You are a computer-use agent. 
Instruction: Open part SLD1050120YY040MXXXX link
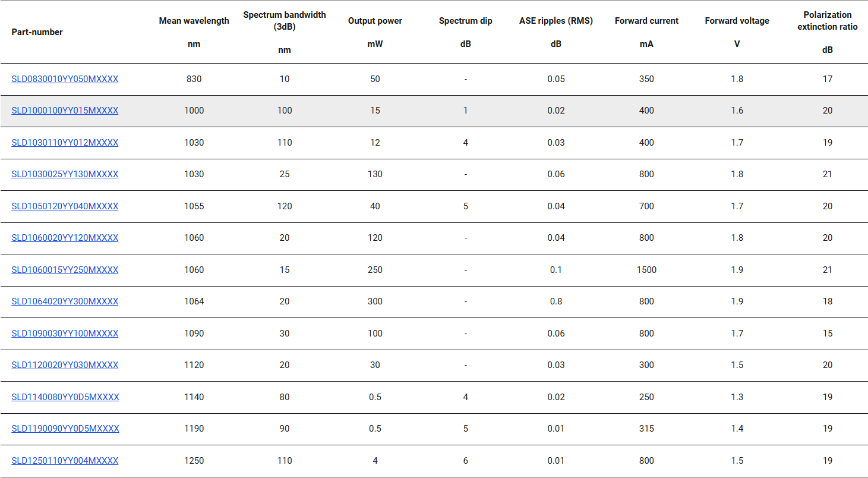tap(65, 206)
